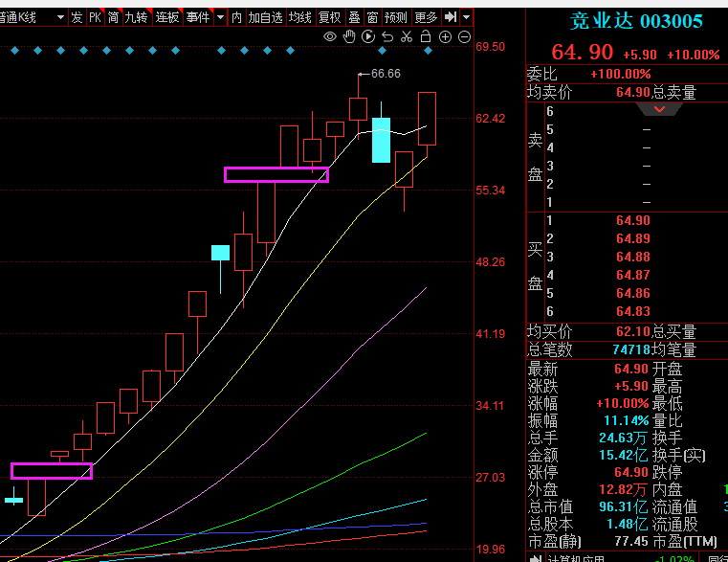The width and height of the screenshot is (728, 562).
Task: Expand the red chevron above sell orders
Action: point(659,109)
